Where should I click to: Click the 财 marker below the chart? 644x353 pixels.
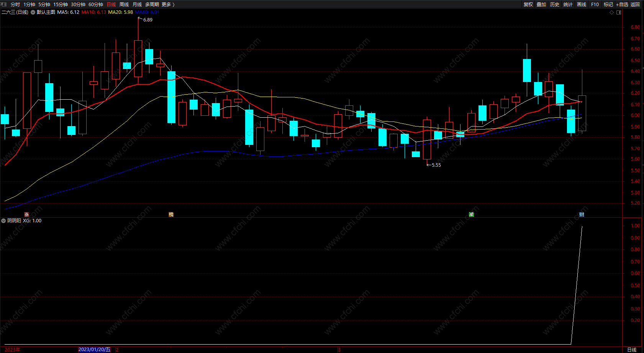[582, 215]
